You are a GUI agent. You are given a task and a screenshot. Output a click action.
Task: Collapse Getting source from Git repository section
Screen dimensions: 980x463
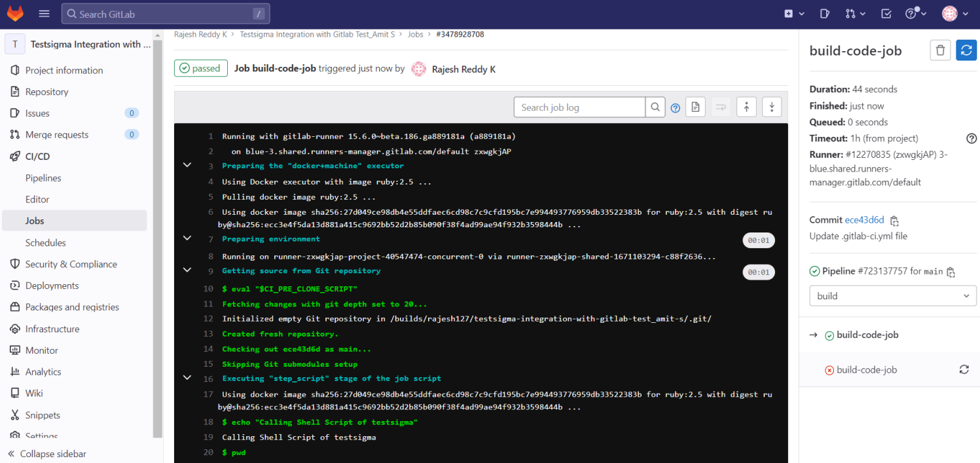tap(187, 270)
